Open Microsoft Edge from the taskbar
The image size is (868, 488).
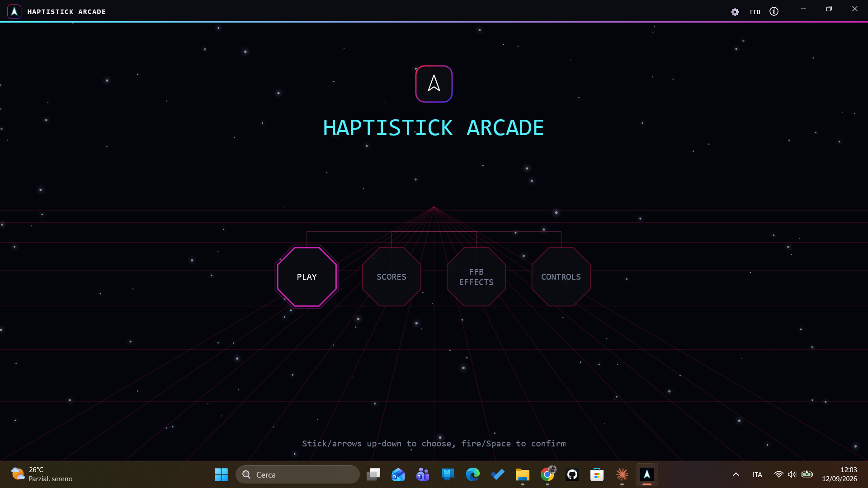(473, 474)
